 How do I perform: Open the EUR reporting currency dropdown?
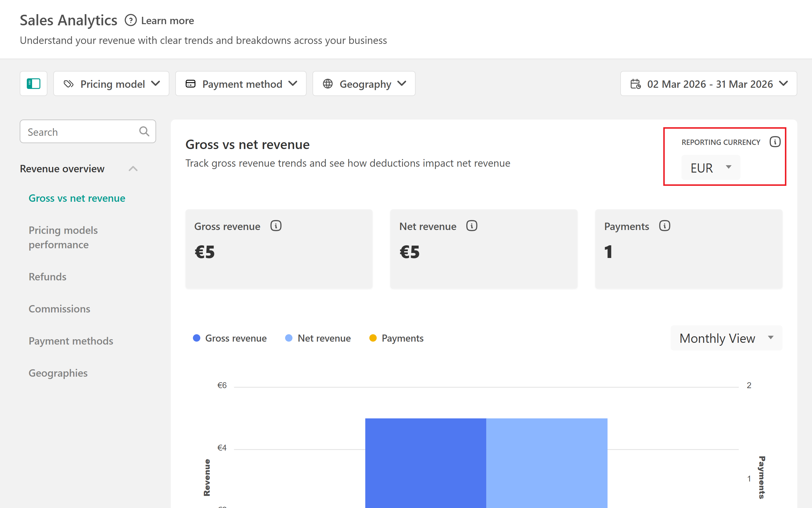pos(710,167)
